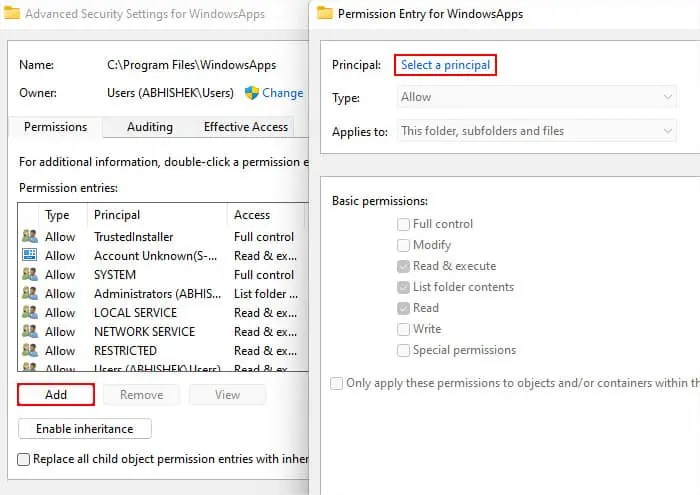700x495 pixels.
Task: Check 'Only apply these permissions to objects' box
Action: 336,383
